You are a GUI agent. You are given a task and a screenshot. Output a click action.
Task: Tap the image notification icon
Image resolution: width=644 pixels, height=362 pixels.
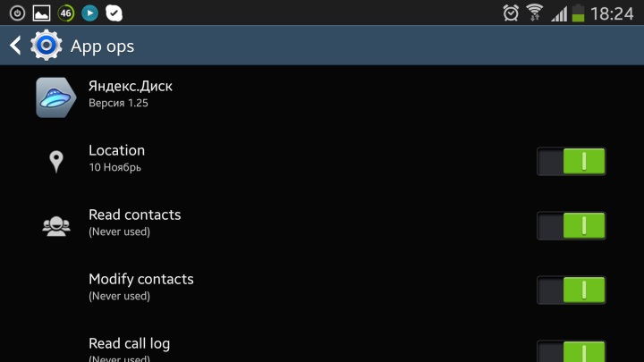tap(41, 13)
